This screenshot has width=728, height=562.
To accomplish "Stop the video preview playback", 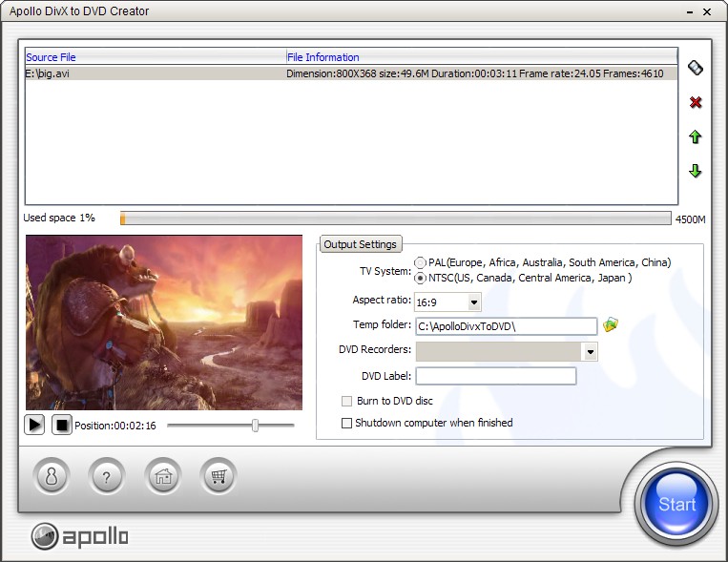I will click(62, 425).
